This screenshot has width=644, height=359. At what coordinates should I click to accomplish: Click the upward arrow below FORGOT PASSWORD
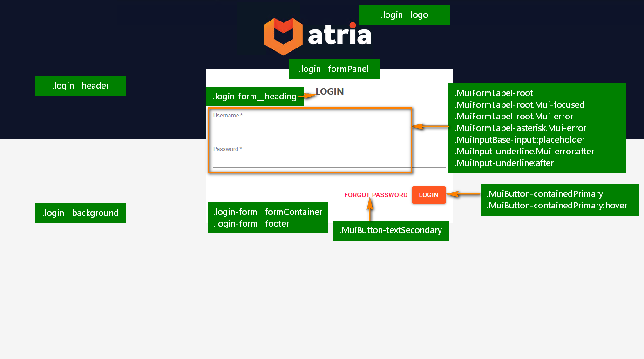[370, 209]
